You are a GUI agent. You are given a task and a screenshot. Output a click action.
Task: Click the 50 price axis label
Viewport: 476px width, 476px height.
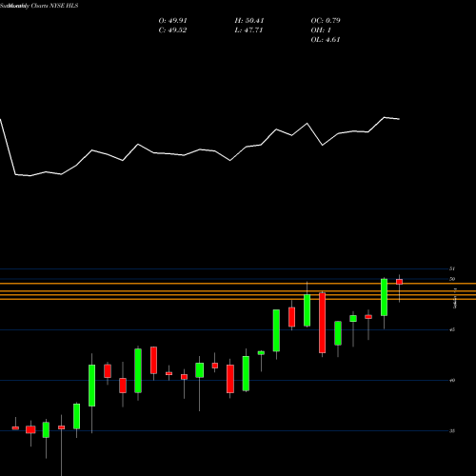(452, 279)
